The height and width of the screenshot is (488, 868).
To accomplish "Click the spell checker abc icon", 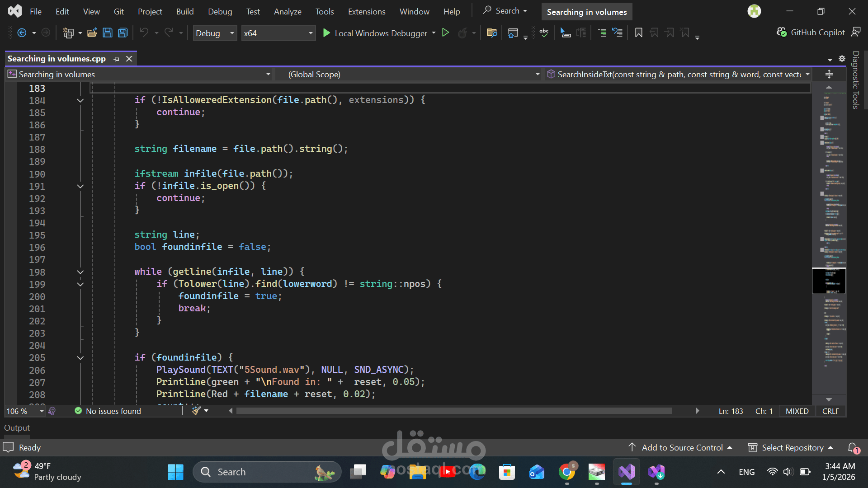I will tap(544, 33).
